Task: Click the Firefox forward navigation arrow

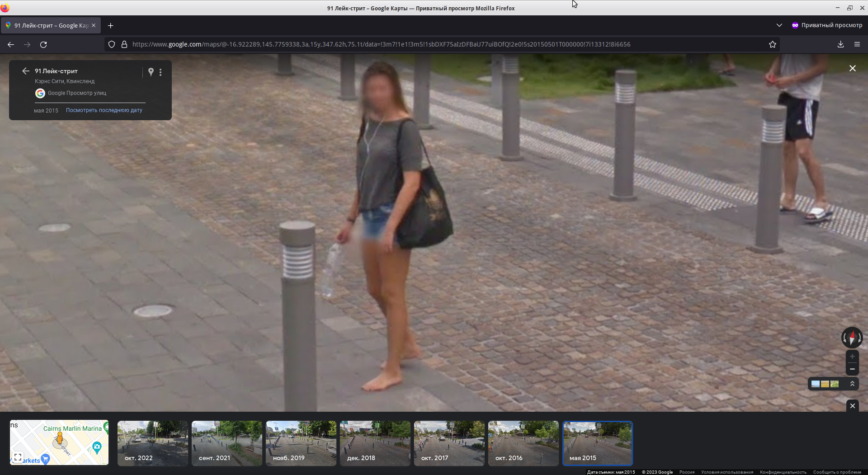Action: (x=27, y=44)
